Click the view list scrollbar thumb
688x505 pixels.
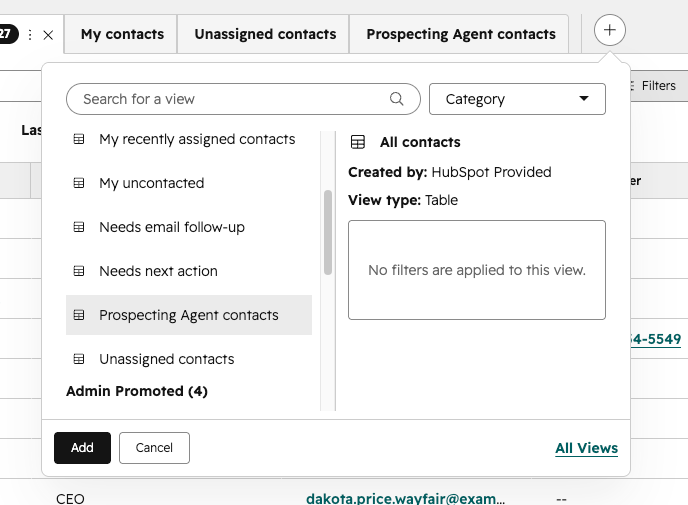[328, 233]
